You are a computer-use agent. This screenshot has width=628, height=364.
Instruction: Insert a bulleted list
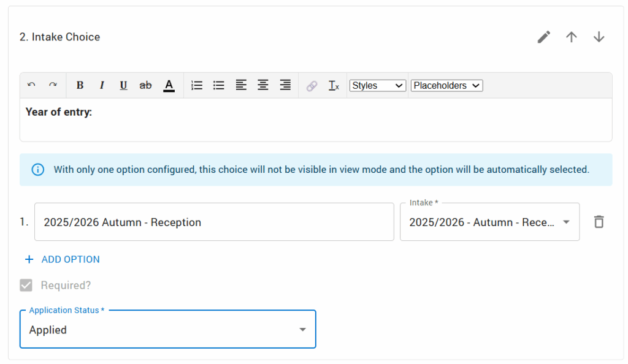218,86
